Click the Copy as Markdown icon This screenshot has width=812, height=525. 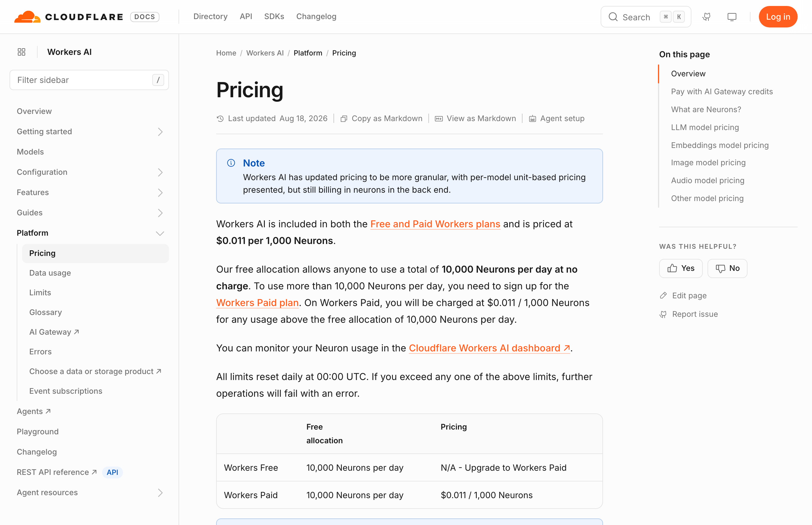[344, 119]
